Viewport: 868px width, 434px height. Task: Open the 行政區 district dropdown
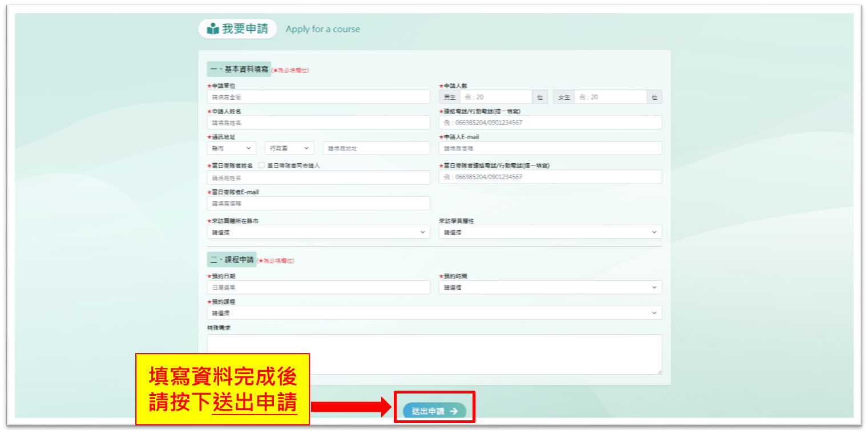pyautogui.click(x=290, y=148)
